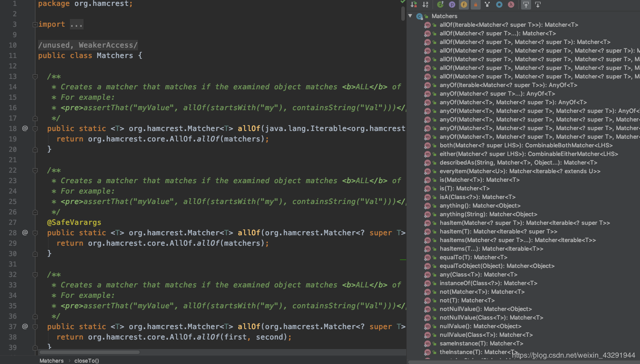The width and height of the screenshot is (640, 364).
Task: Click the folded import ellipsis placeholder
Action: coord(76,24)
